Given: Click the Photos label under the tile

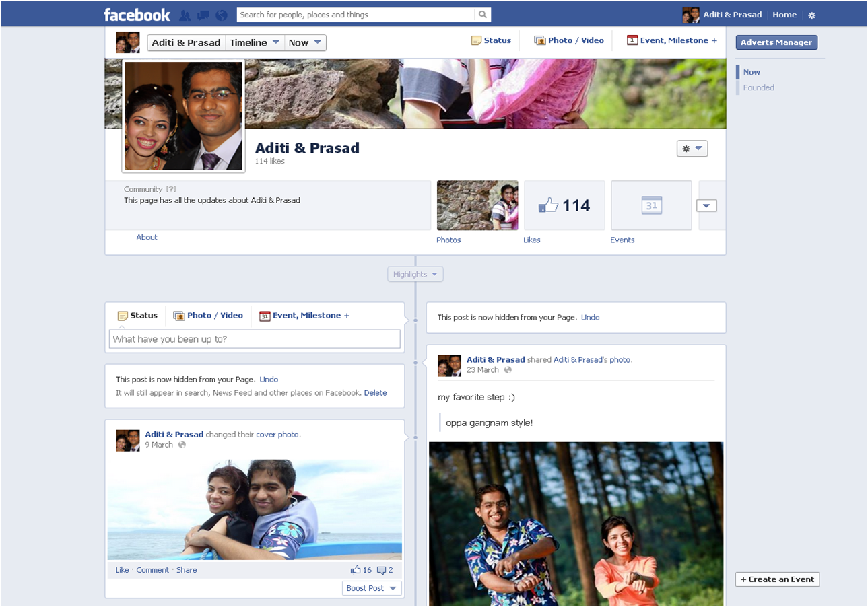Looking at the screenshot, I should [x=448, y=240].
